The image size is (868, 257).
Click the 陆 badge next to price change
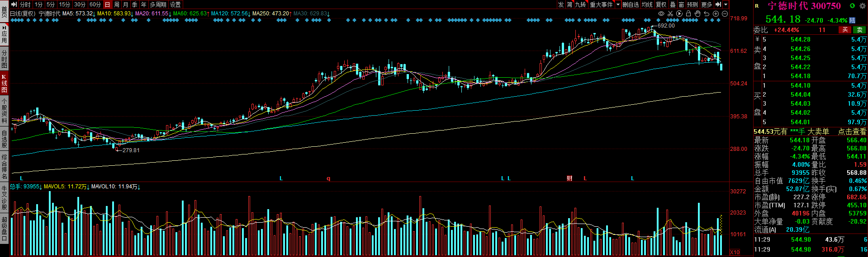coord(852,20)
